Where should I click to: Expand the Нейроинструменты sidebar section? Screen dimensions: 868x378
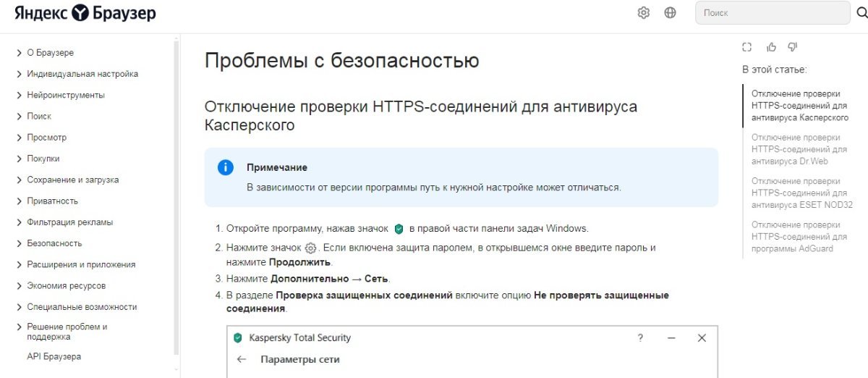(x=65, y=95)
